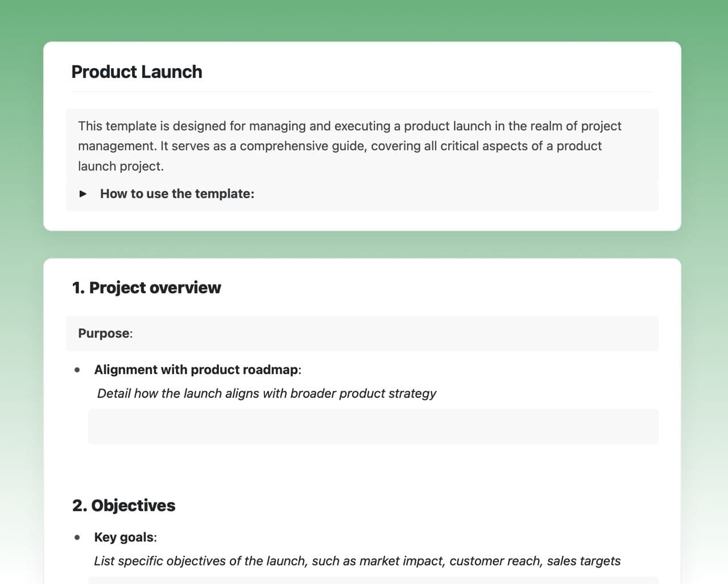
Task: Click the 'How to use the template:' label
Action: [177, 194]
